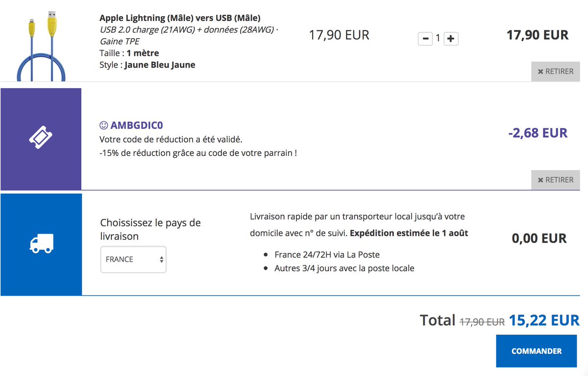Viewport: 588px width, 376px height.
Task: Click the Apple Lightning vers USB product title
Action: point(181,18)
